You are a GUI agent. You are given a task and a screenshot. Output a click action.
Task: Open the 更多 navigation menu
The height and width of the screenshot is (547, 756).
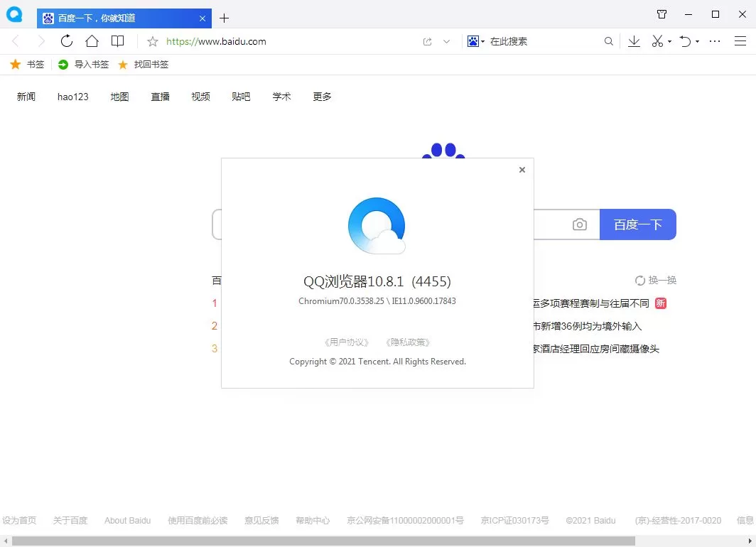click(x=322, y=97)
